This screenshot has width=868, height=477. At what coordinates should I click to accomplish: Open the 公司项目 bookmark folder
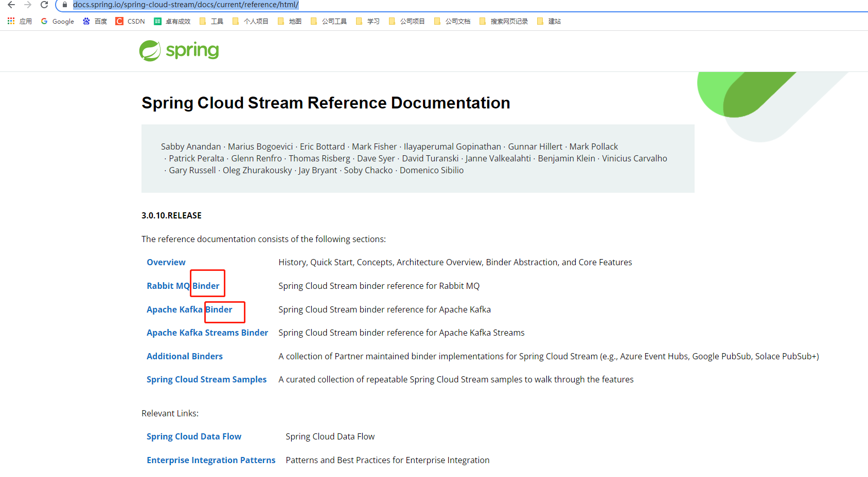coord(406,21)
